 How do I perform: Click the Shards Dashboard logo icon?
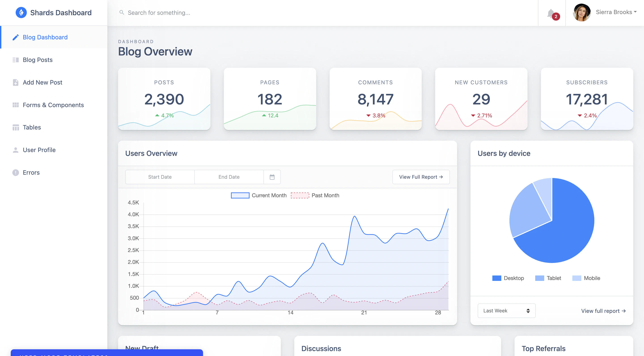[21, 13]
